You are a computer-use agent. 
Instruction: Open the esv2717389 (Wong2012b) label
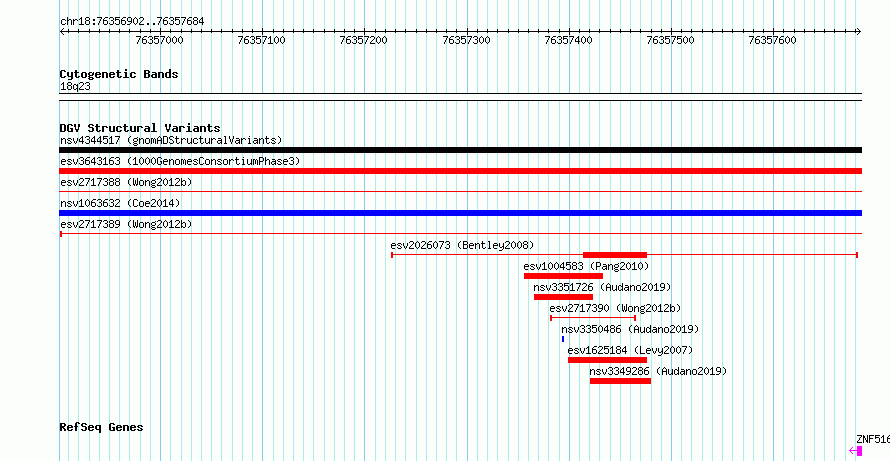(x=126, y=224)
